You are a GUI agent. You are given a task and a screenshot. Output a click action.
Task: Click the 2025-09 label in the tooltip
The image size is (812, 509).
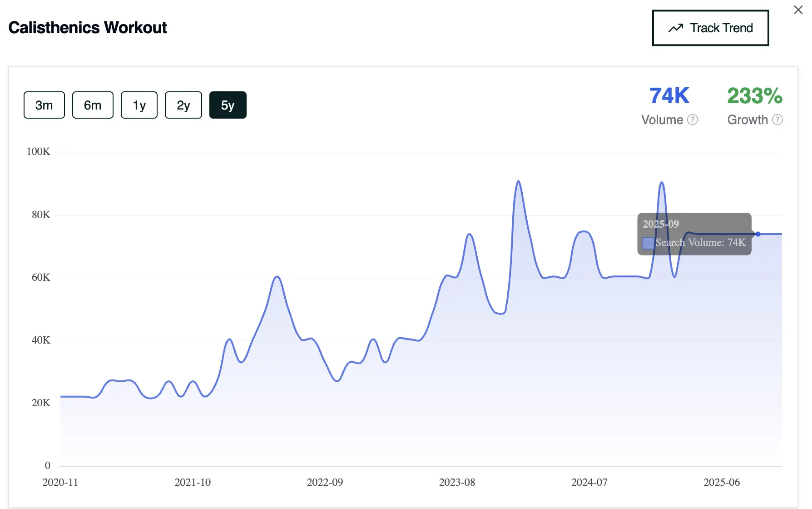(x=661, y=224)
